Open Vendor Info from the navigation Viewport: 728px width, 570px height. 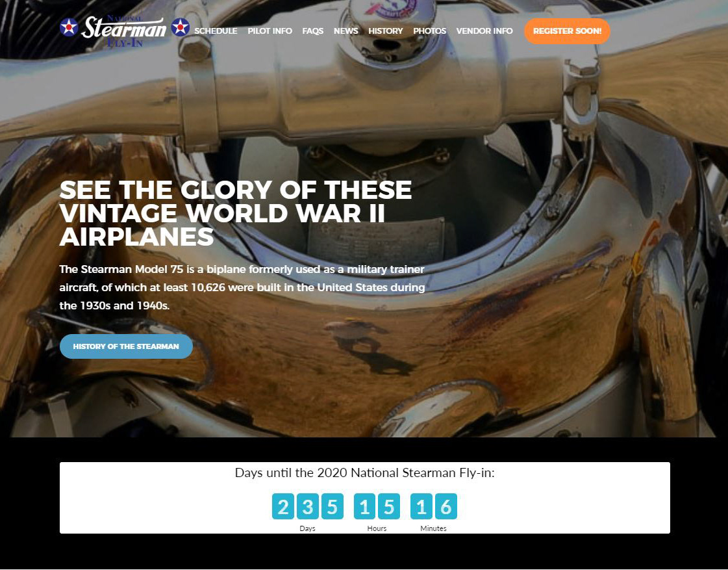(x=484, y=31)
